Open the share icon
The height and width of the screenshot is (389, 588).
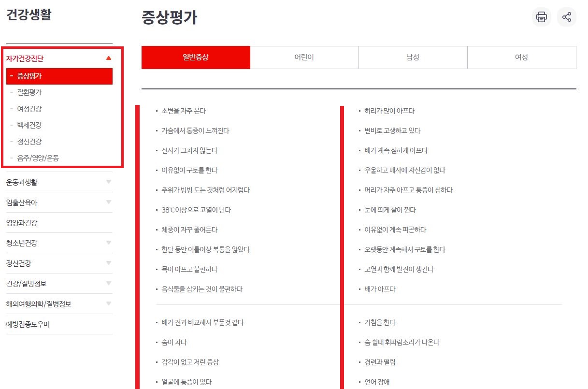(566, 17)
